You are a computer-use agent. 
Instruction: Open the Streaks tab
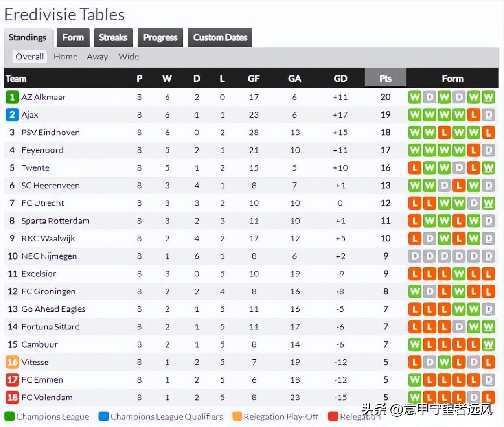coord(113,38)
